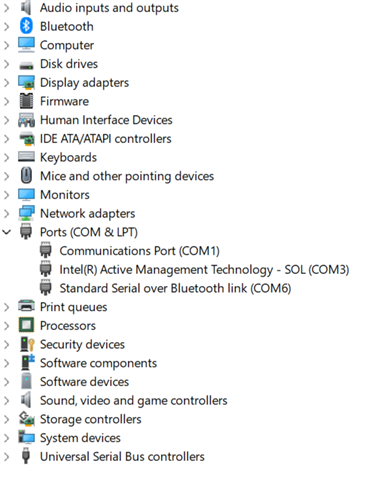Expand the Disk drives category
This screenshot has height=480, width=369.
pyautogui.click(x=7, y=64)
